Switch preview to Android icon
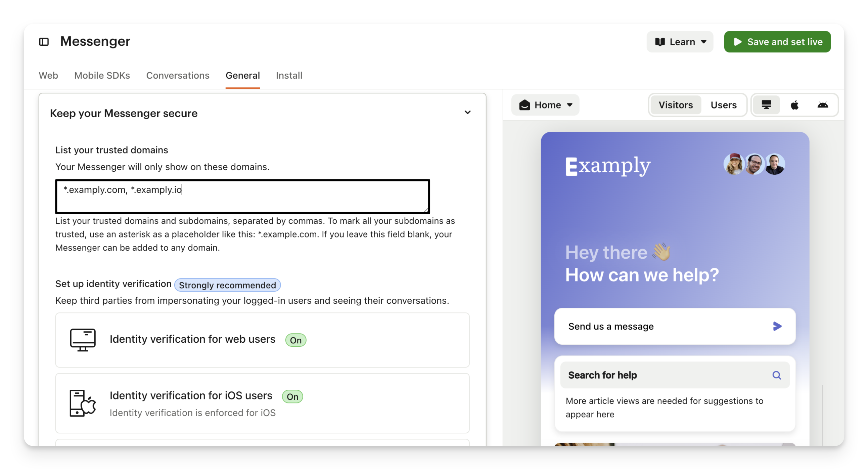The image size is (868, 470). [x=823, y=105]
